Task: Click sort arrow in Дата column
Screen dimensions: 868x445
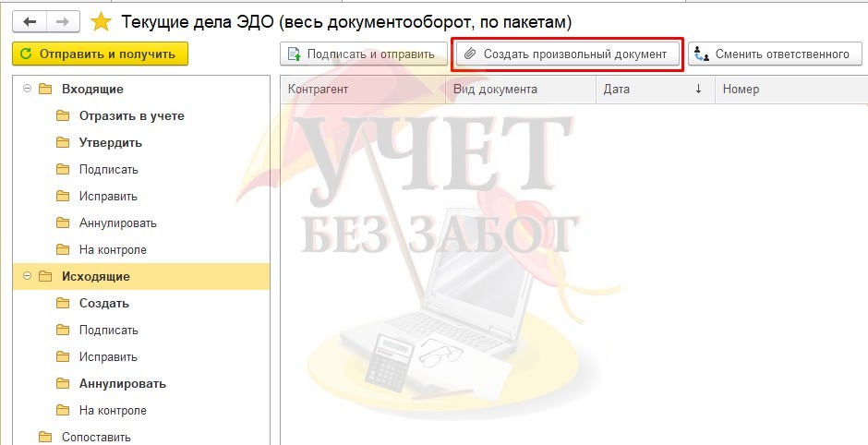Action: coord(698,90)
